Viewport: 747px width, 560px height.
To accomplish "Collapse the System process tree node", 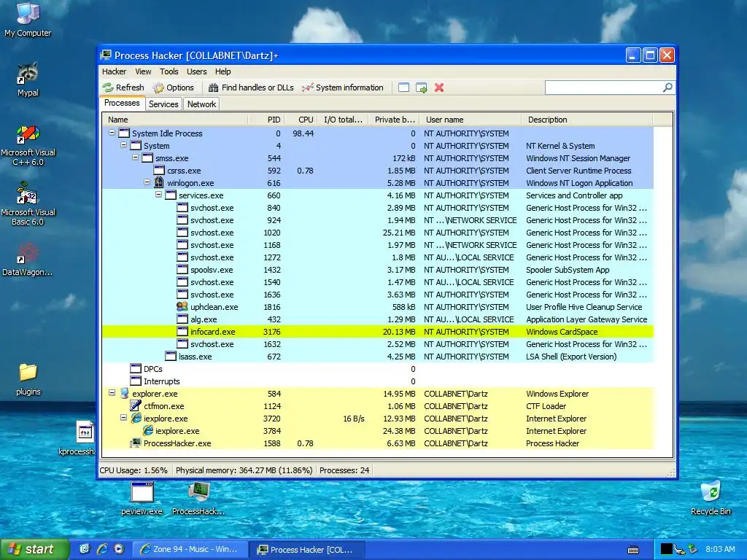I will pyautogui.click(x=124, y=145).
